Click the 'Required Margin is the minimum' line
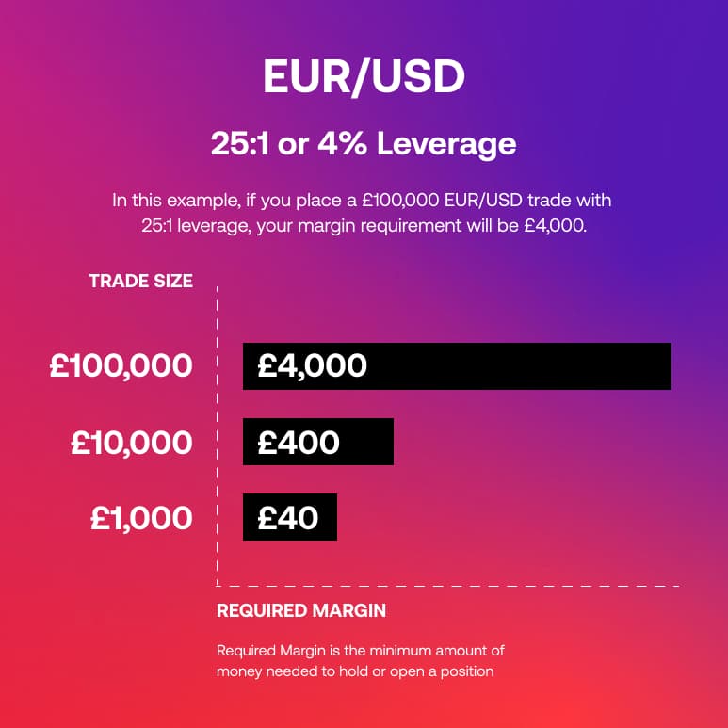This screenshot has width=728, height=728. (x=361, y=651)
